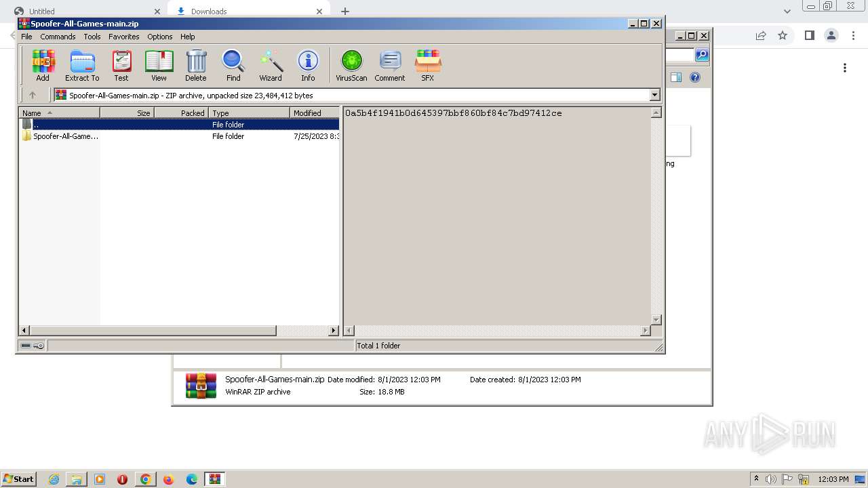Image resolution: width=868 pixels, height=488 pixels.
Task: Click the View file icon
Action: [159, 66]
